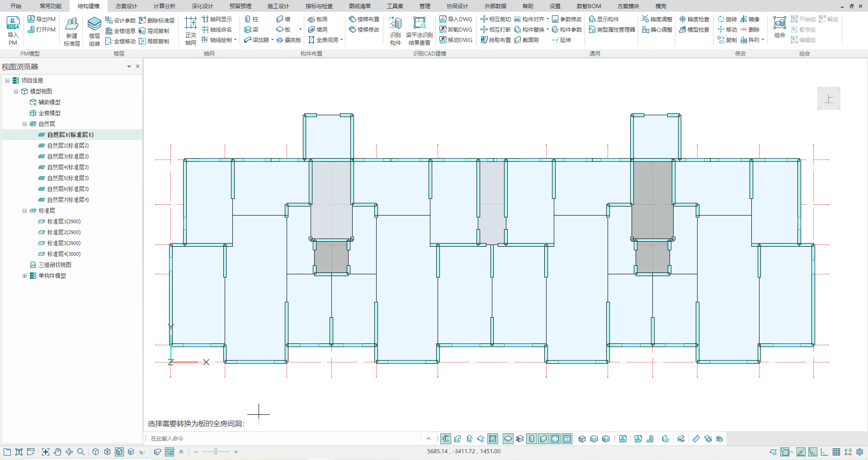Viewport: 868px width, 460px height.
Task: Collapse the 项目信息 tree node
Action: (7, 80)
